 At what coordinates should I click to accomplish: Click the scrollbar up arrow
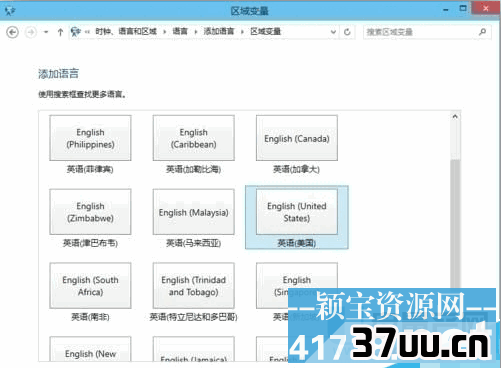455,117
